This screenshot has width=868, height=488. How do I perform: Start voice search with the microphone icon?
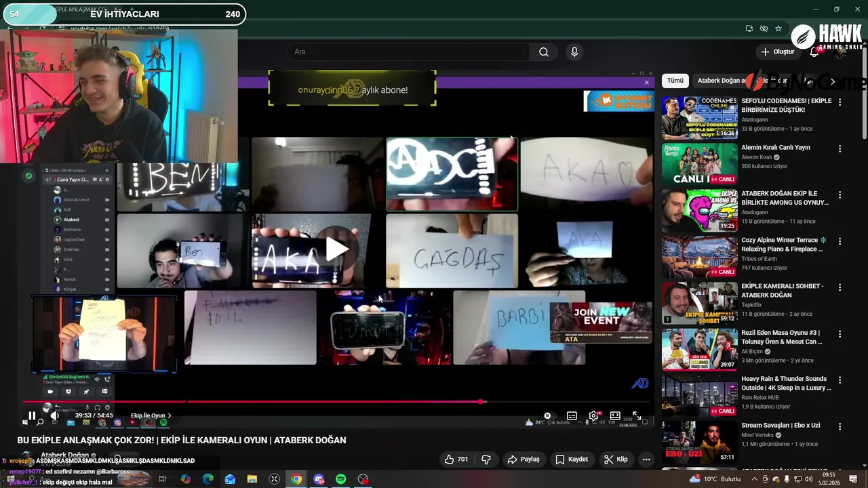[x=574, y=52]
